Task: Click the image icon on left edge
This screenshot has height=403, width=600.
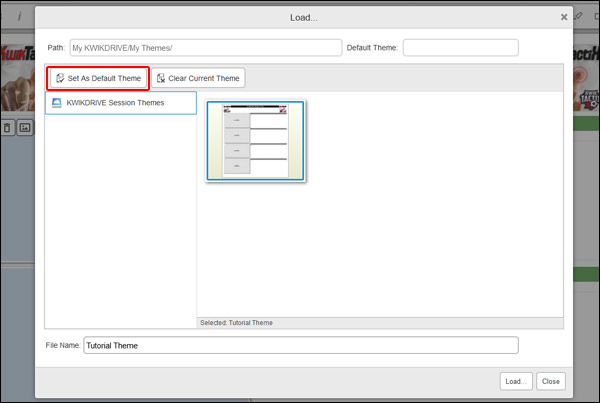Action: tap(26, 128)
